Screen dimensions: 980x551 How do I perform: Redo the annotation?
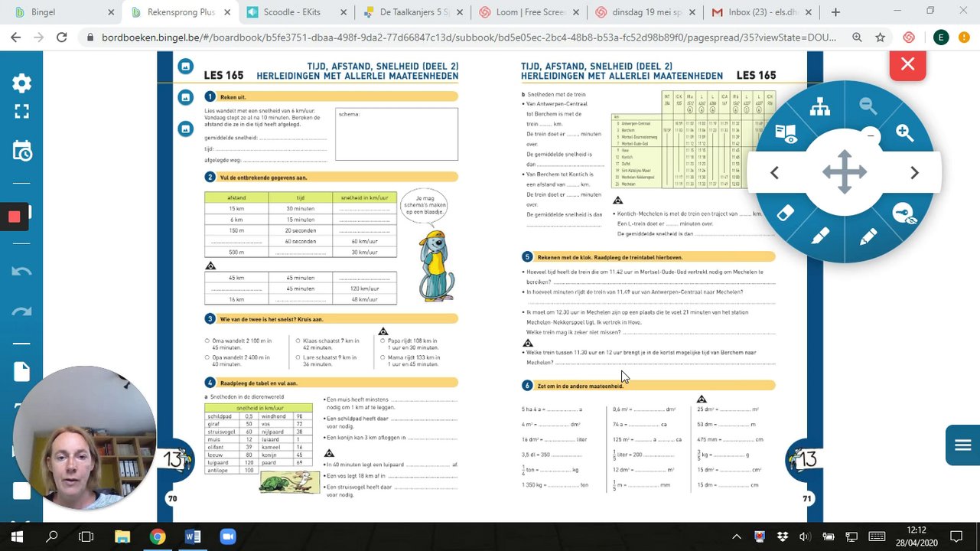point(22,311)
